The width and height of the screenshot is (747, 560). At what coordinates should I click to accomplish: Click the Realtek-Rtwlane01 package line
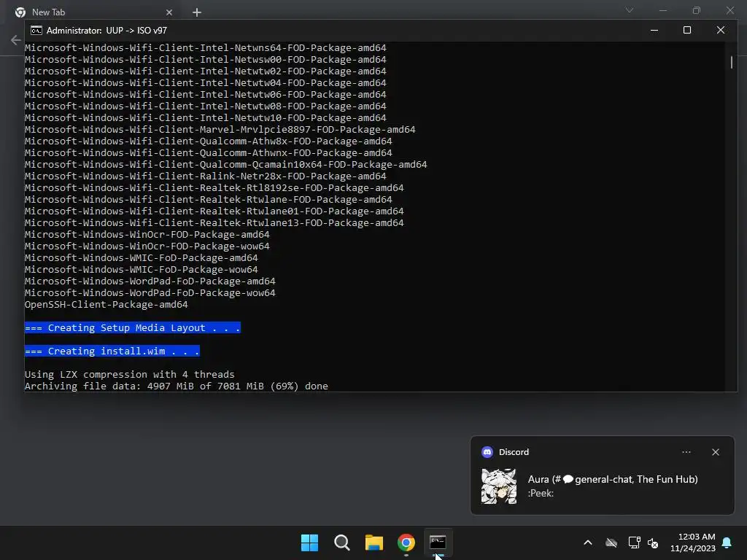coord(214,211)
